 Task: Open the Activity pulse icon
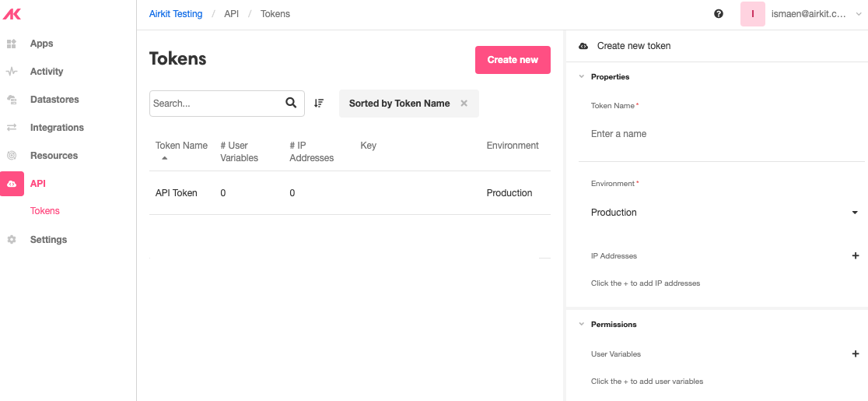[x=12, y=72]
